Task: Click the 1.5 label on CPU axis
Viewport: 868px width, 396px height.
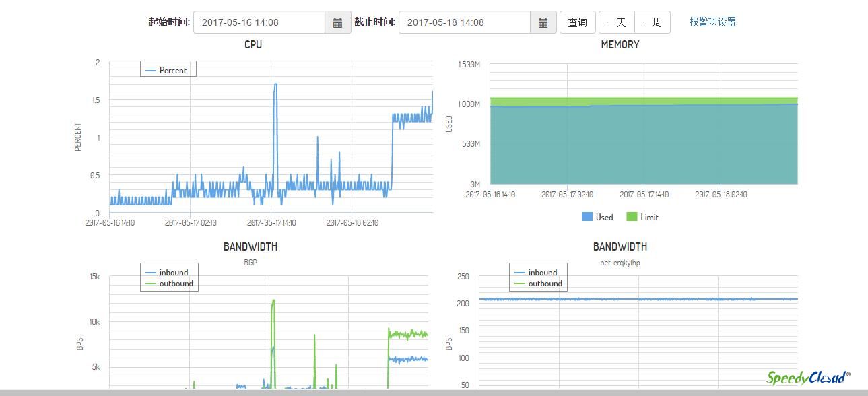Action: click(96, 100)
